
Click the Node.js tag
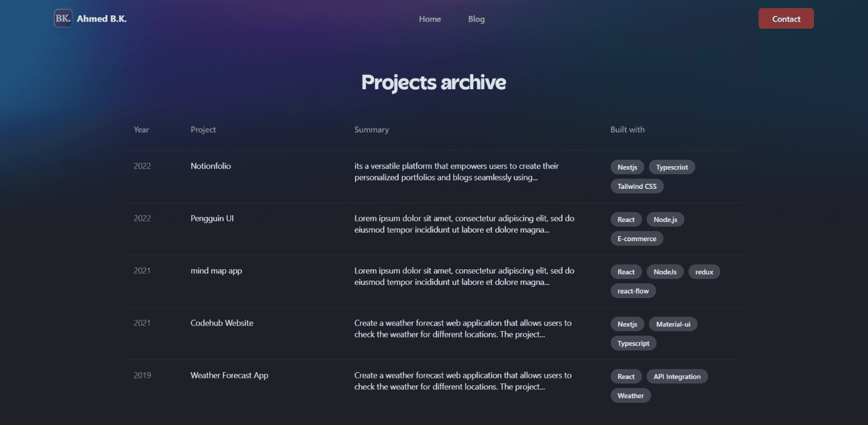click(x=666, y=220)
